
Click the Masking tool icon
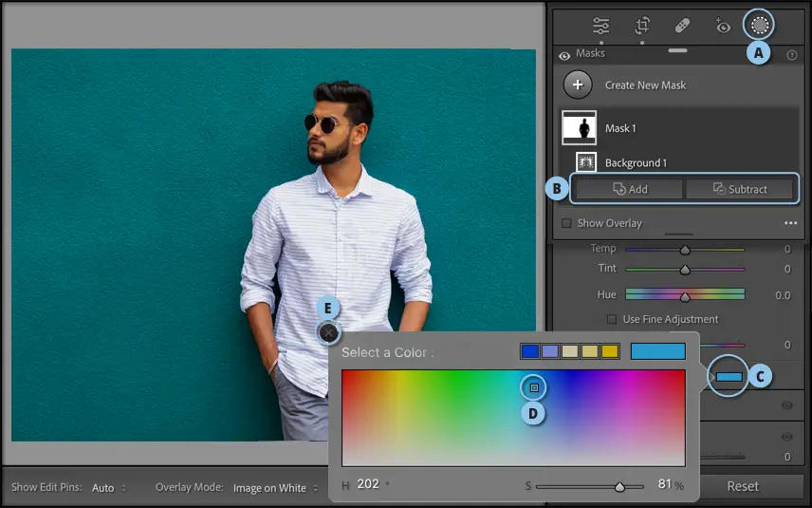click(x=758, y=25)
